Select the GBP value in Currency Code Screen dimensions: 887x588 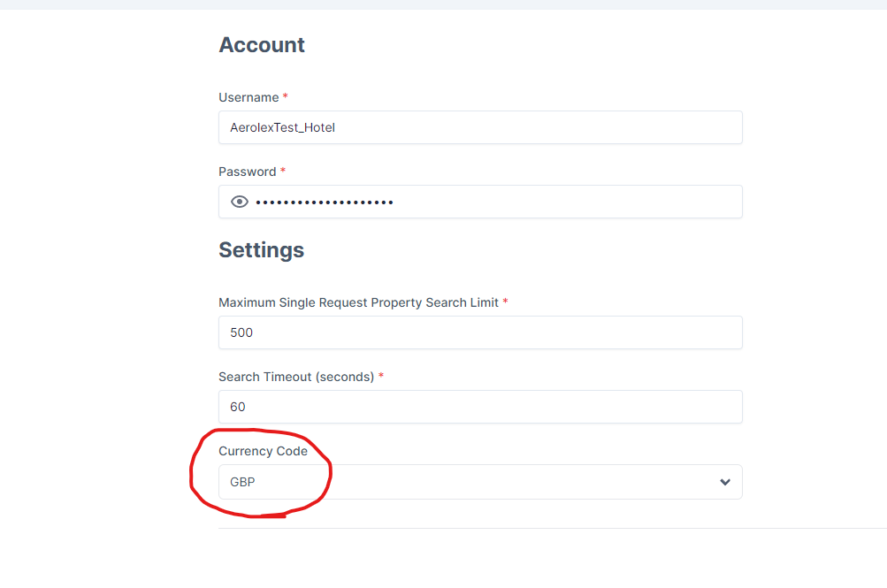pos(242,482)
